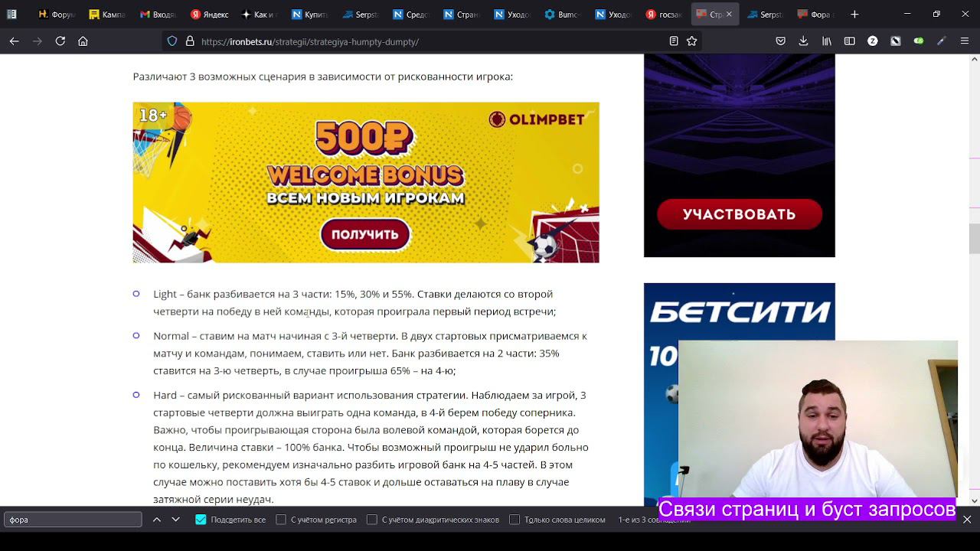Click the '500₽ WELCOME BONUS' banner text
The width and height of the screenshot is (980, 551).
pos(365,155)
